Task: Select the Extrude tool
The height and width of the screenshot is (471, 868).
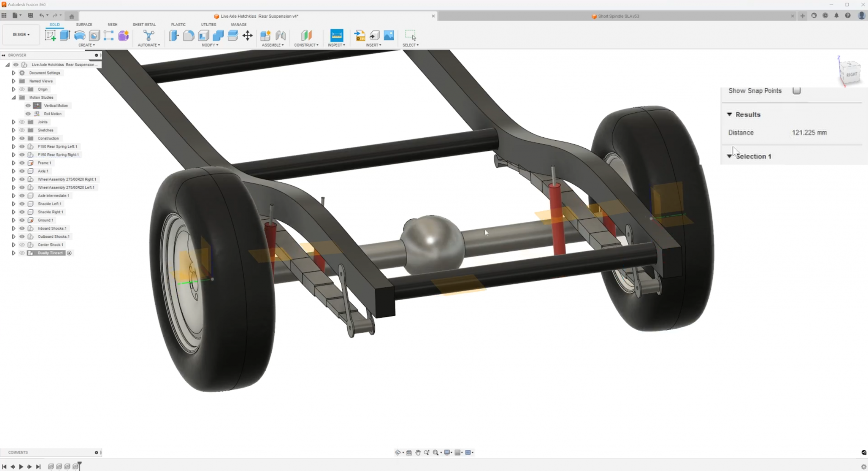Action: click(65, 35)
